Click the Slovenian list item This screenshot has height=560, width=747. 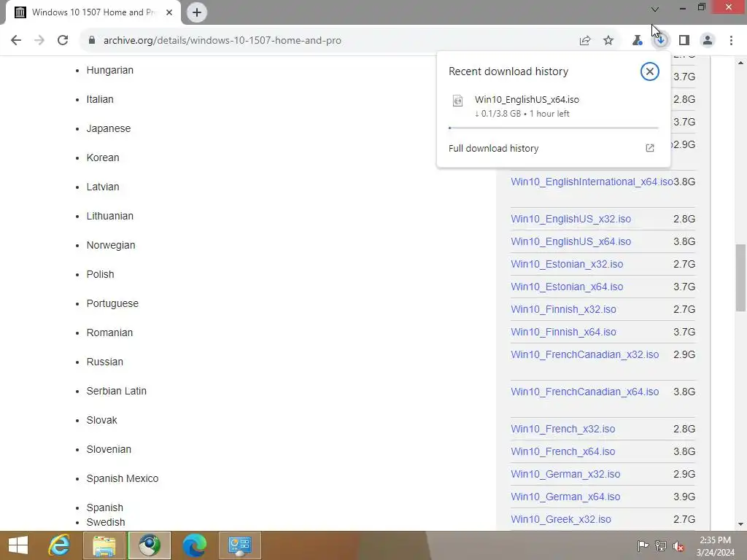pos(109,449)
